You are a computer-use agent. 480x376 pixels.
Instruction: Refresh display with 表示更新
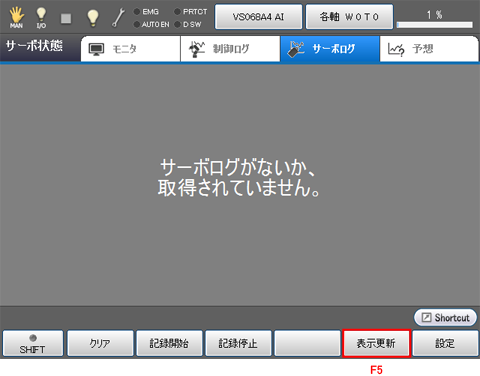pos(376,343)
